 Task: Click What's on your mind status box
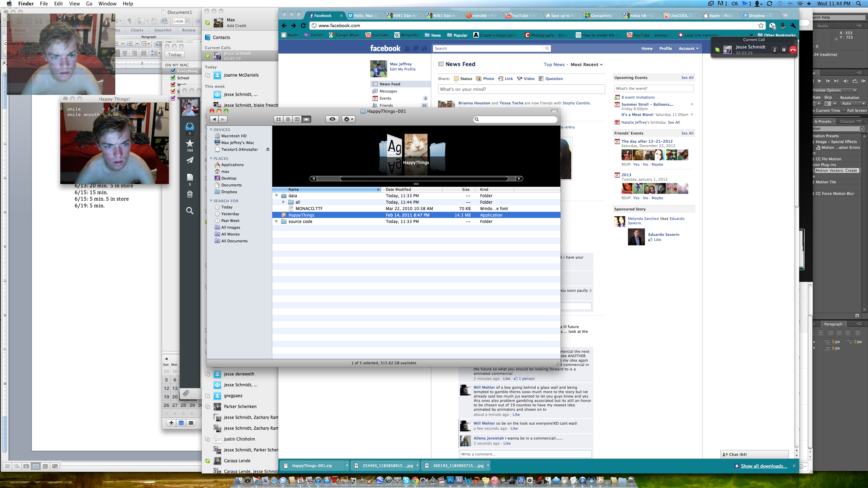[x=521, y=89]
